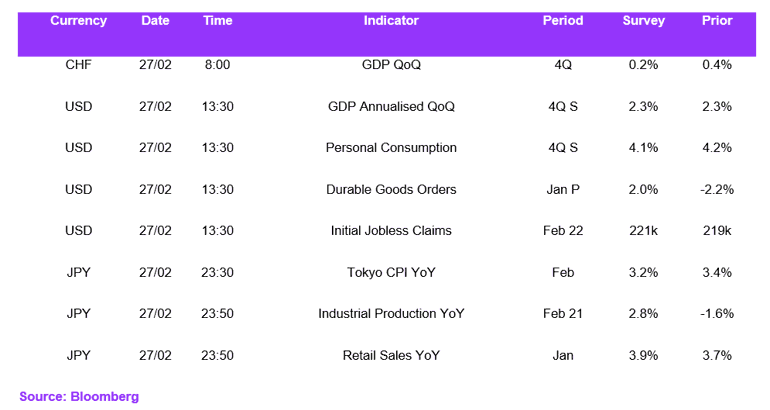Click the CHF currency cell

[79, 65]
